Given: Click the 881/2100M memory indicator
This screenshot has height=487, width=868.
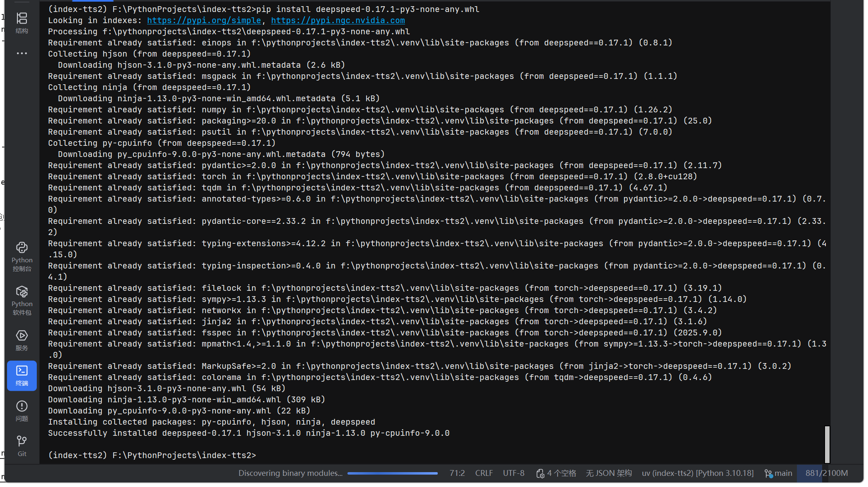Looking at the screenshot, I should (826, 473).
